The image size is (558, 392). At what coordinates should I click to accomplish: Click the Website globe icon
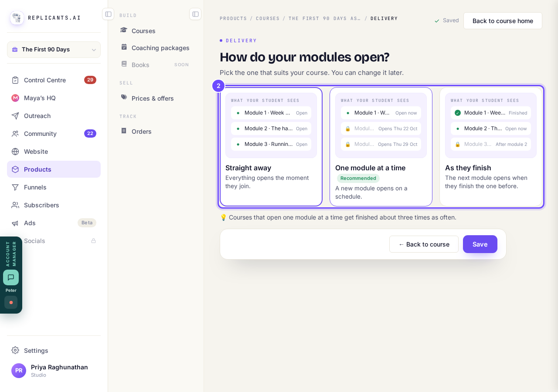[15, 152]
